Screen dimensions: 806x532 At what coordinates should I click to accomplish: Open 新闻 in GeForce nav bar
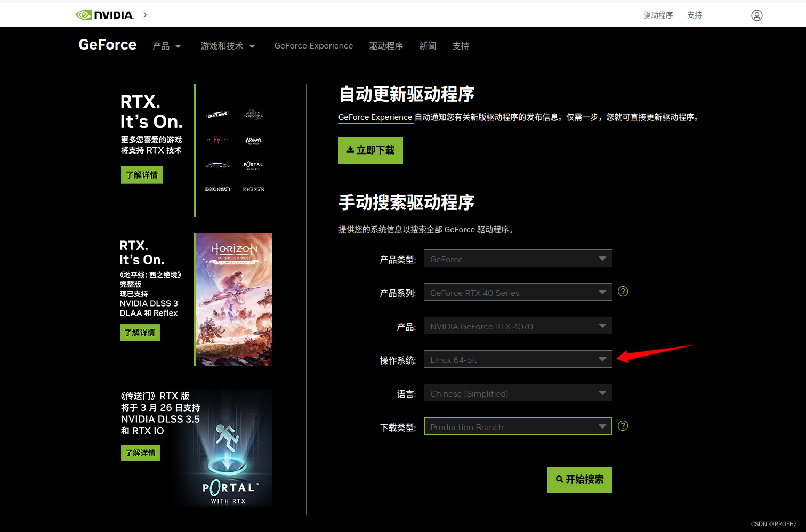(428, 46)
